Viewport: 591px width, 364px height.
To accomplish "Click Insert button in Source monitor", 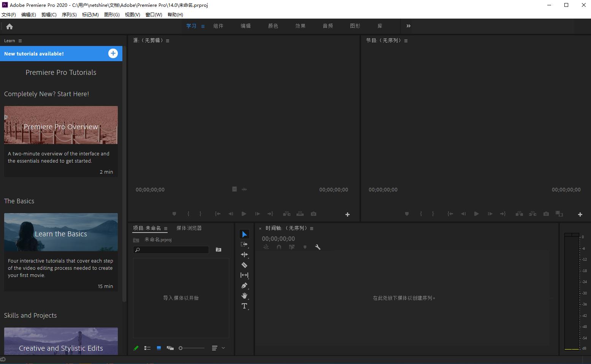I will (x=287, y=214).
